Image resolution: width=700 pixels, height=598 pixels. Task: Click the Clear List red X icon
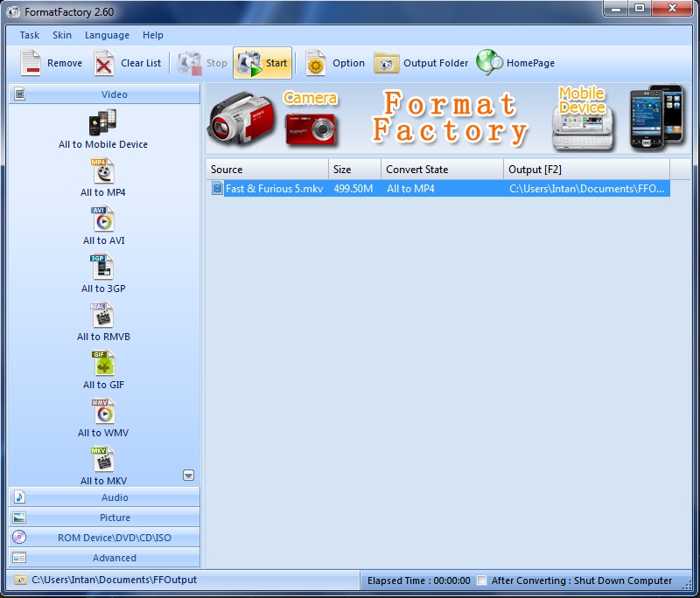pos(103,63)
